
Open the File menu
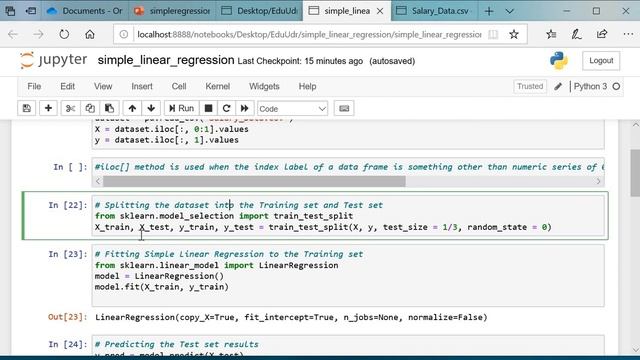(x=34, y=87)
